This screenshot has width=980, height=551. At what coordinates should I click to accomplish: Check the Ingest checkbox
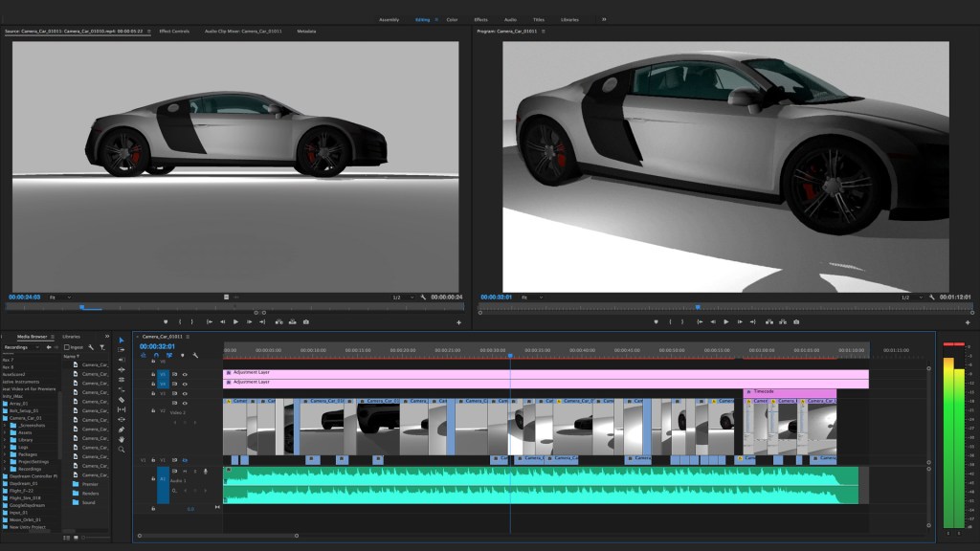66,347
